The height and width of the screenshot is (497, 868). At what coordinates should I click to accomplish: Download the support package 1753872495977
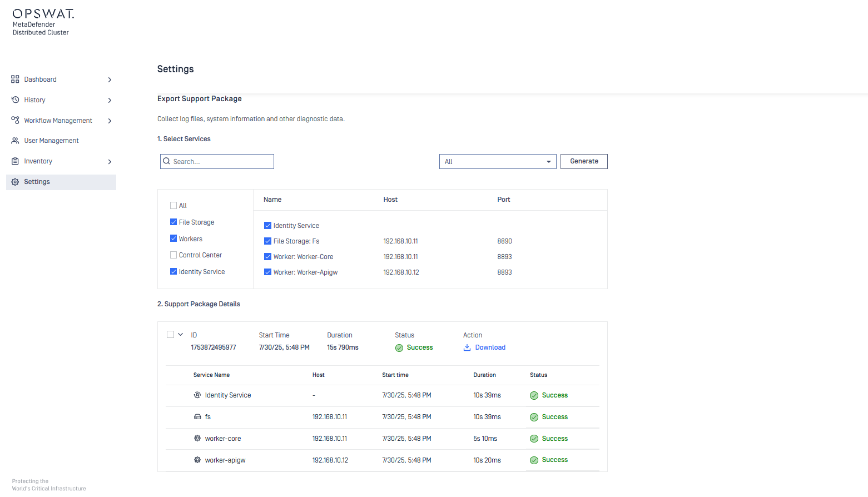(x=490, y=347)
